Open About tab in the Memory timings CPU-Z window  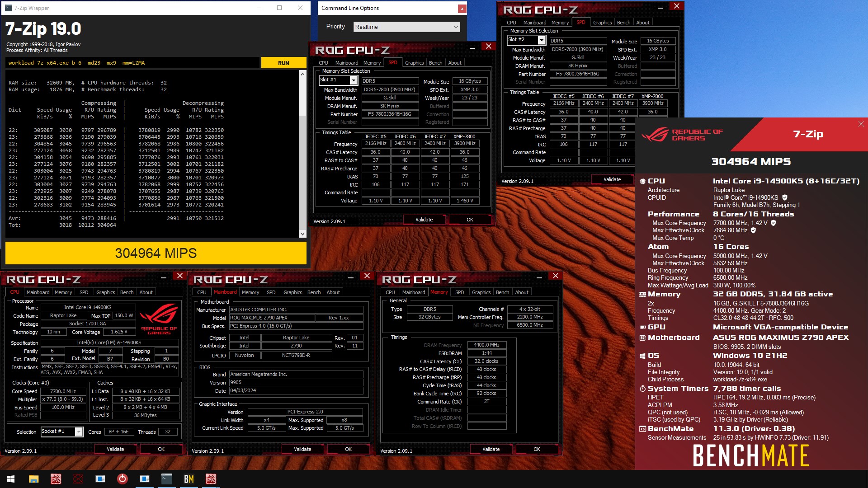coord(521,292)
